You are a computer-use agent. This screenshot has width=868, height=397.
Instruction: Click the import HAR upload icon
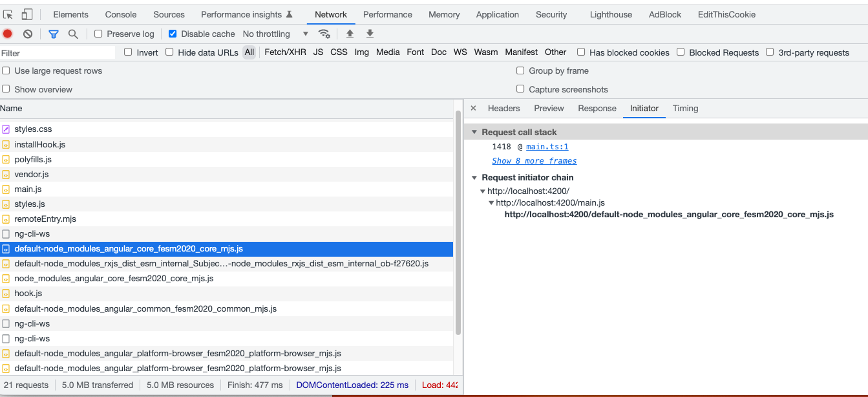350,34
